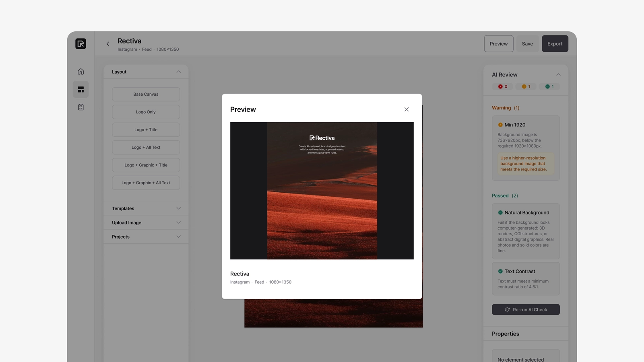The image size is (644, 362).
Task: Click the Warning (1) heading
Action: point(506,108)
